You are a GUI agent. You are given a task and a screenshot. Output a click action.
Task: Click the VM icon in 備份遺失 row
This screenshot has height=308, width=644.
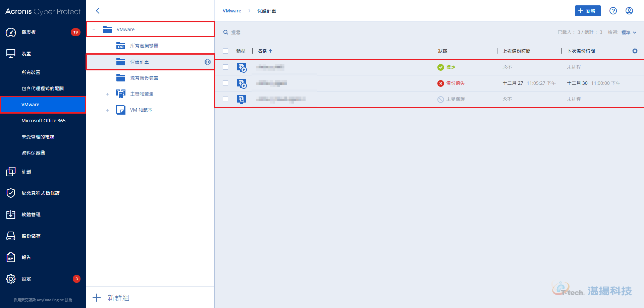[241, 83]
